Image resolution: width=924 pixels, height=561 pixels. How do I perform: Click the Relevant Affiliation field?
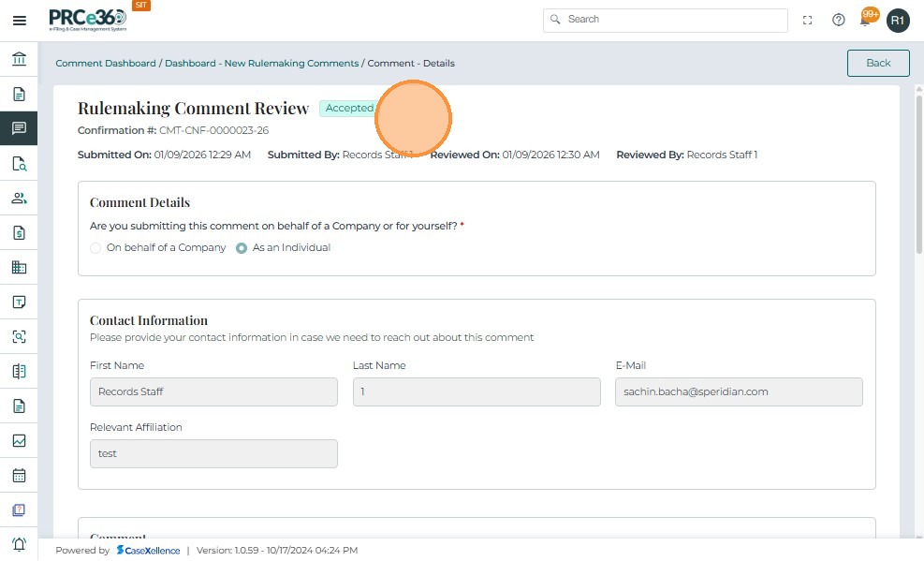point(213,454)
